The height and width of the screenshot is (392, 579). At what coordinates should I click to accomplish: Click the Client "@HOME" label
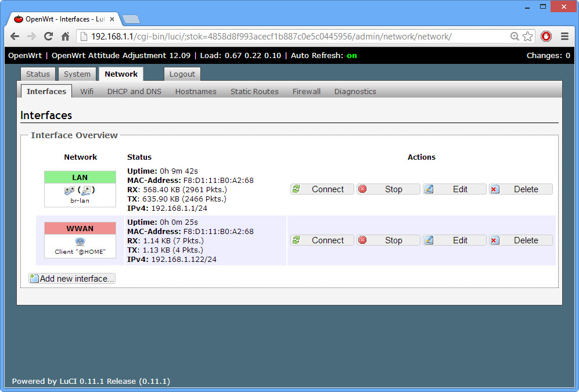[x=80, y=251]
